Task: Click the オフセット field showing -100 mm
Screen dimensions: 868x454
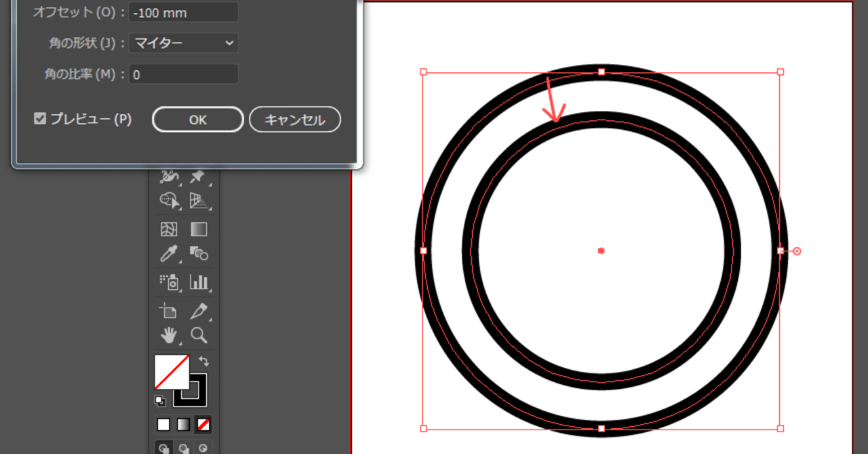Action: 183,12
